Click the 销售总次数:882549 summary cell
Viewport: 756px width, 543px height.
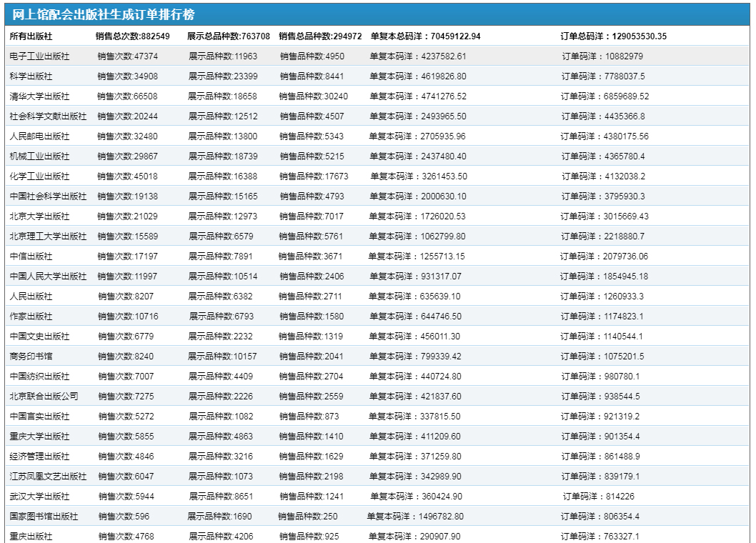[133, 36]
